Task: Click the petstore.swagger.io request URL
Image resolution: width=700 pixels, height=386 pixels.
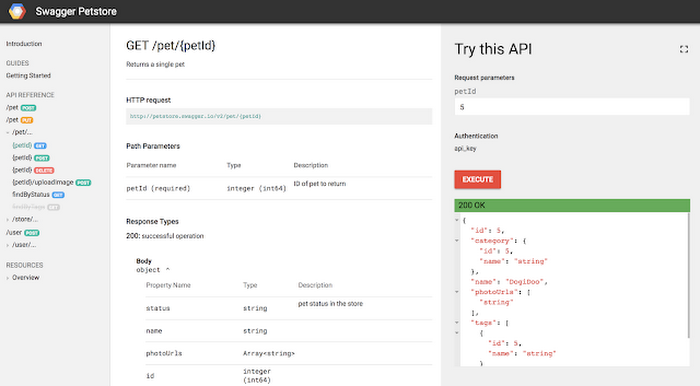Action: click(x=195, y=116)
